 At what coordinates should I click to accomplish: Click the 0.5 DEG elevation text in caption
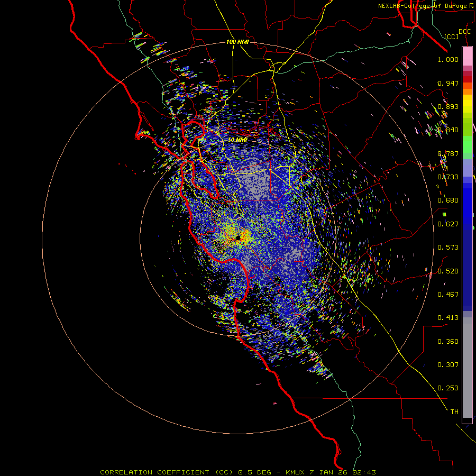point(255,472)
